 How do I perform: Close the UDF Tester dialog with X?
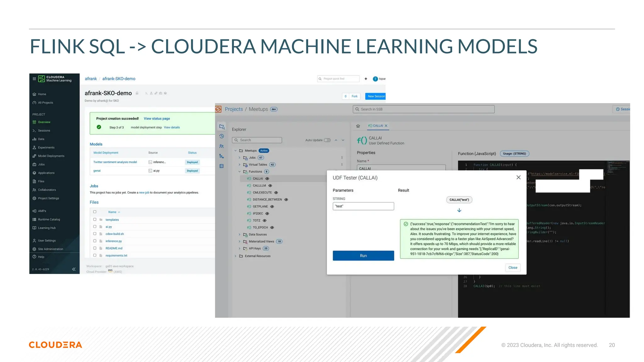(x=519, y=178)
